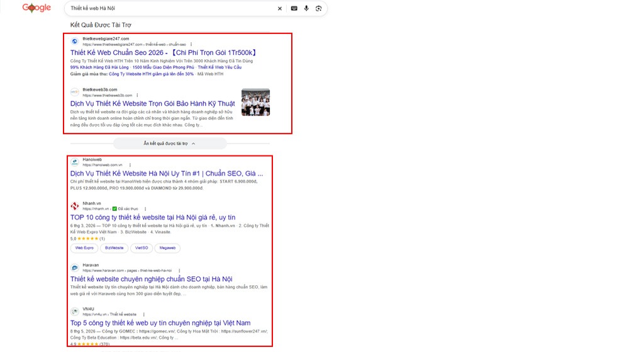
Task: Click the team photo thumbnail of thietkeweb3b ad
Action: pyautogui.click(x=255, y=102)
